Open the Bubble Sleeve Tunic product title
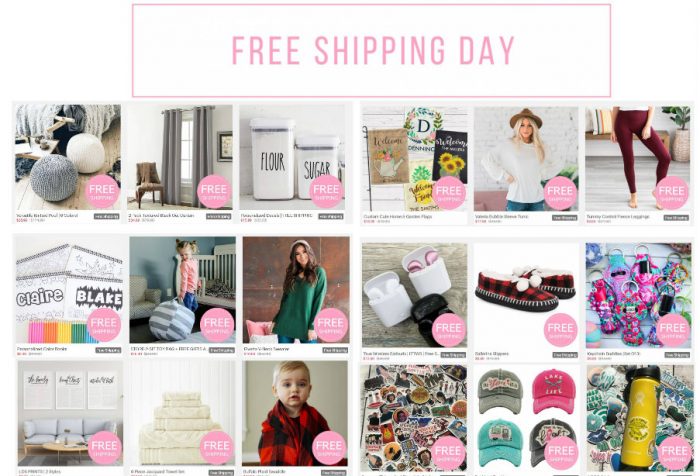700x476 pixels. tap(501, 217)
